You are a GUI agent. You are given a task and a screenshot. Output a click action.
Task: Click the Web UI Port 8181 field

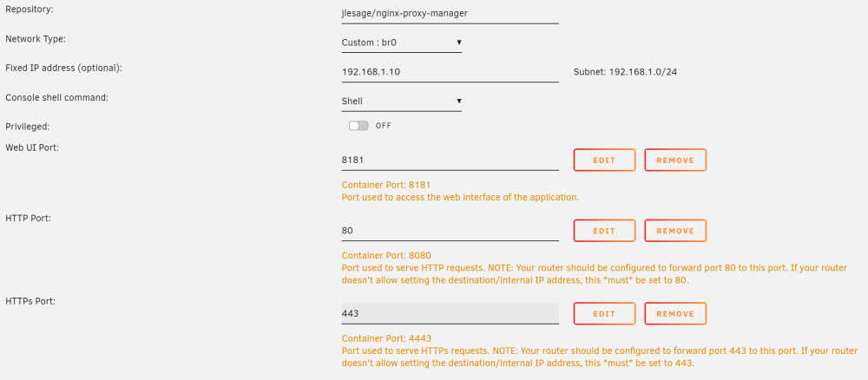(x=450, y=160)
